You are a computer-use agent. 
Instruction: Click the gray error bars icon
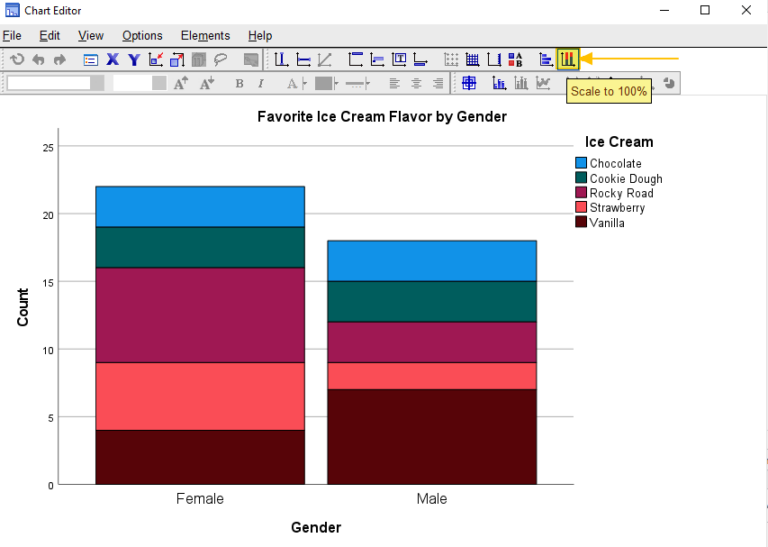coord(521,83)
